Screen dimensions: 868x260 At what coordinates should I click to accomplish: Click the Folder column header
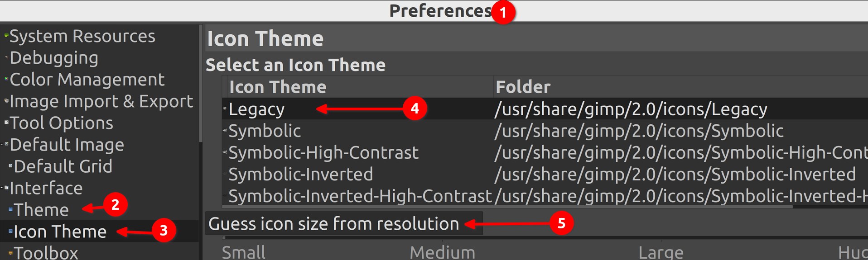[x=523, y=87]
